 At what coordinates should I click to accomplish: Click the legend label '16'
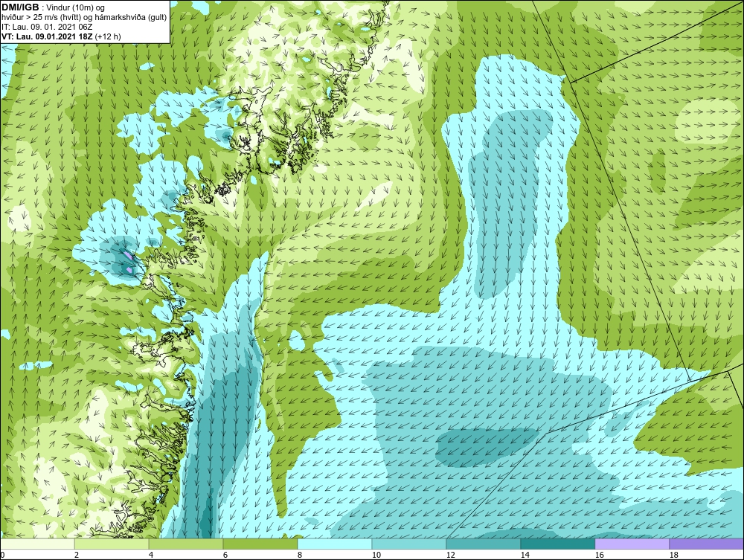pos(599,555)
